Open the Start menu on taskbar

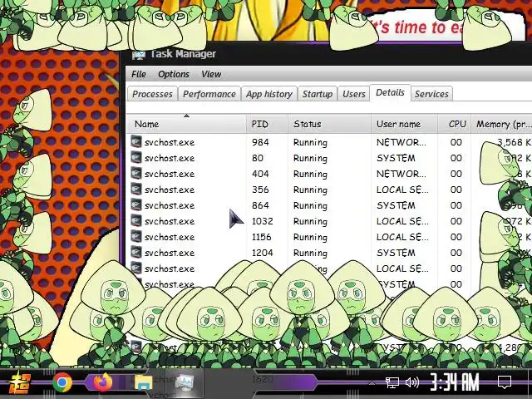tap(19, 383)
